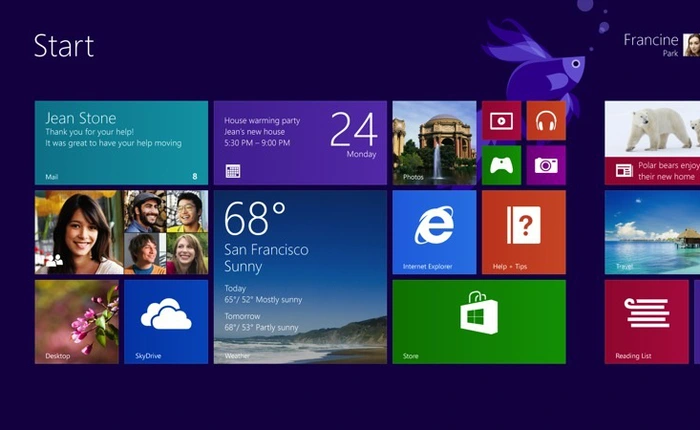Viewport: 700px width, 430px height.
Task: Click the '68°' temperature reading
Action: [254, 217]
